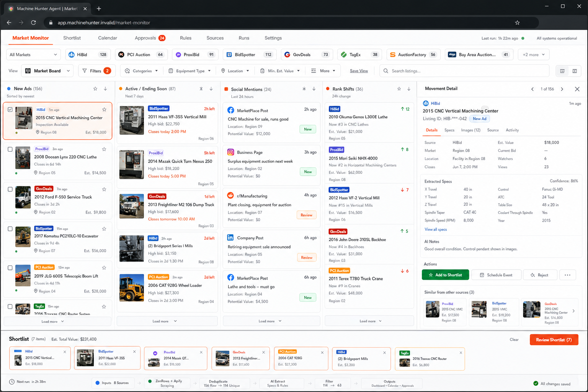This screenshot has width=588, height=392.
Task: Open a new browser tab
Action: click(x=99, y=8)
